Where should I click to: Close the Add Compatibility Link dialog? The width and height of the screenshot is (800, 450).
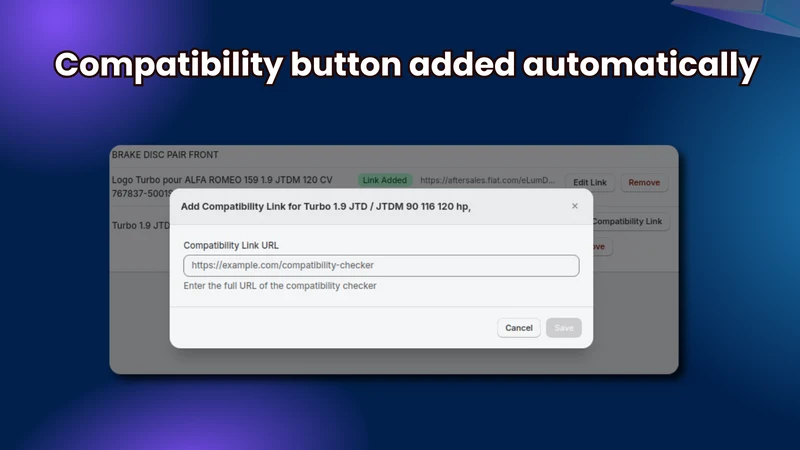coord(574,206)
